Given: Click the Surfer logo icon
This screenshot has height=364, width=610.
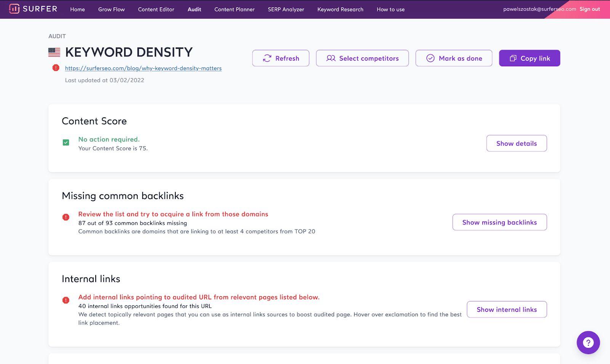Looking at the screenshot, I should (x=14, y=9).
